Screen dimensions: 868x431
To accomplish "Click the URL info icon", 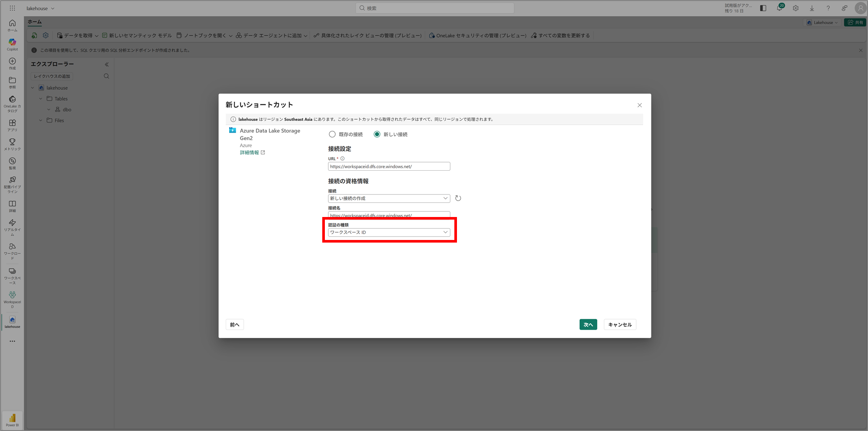I will 342,159.
